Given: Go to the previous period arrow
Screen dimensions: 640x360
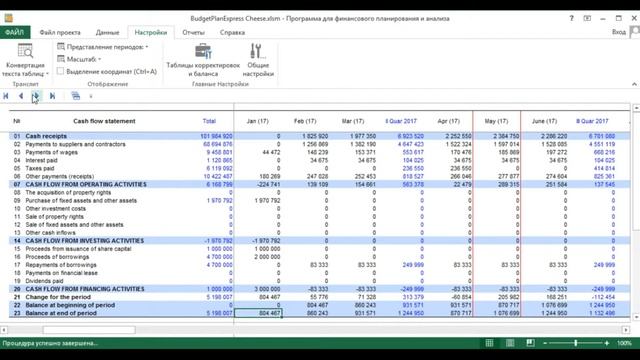Looking at the screenshot, I should point(20,96).
